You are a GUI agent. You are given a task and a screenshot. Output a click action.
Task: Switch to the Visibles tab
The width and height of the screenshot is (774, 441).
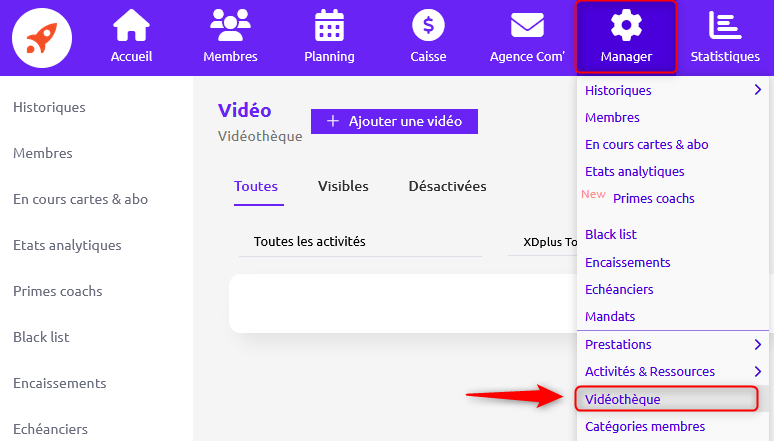point(343,186)
